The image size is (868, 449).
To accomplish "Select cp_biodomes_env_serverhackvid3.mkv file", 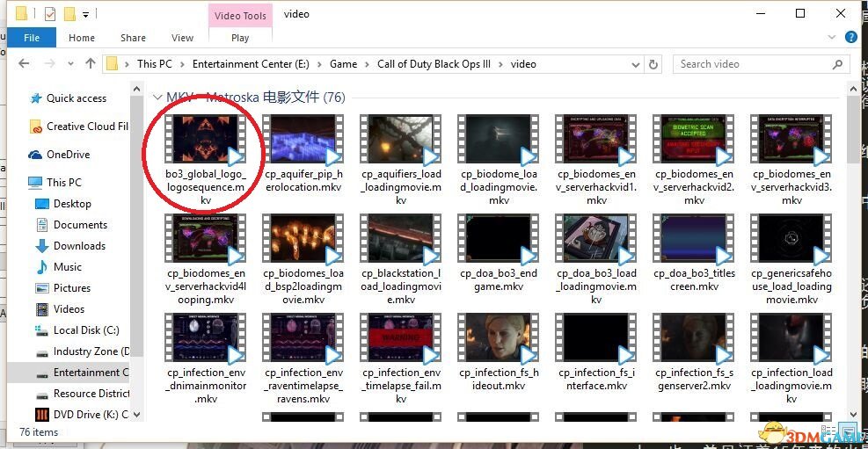I will click(791, 160).
